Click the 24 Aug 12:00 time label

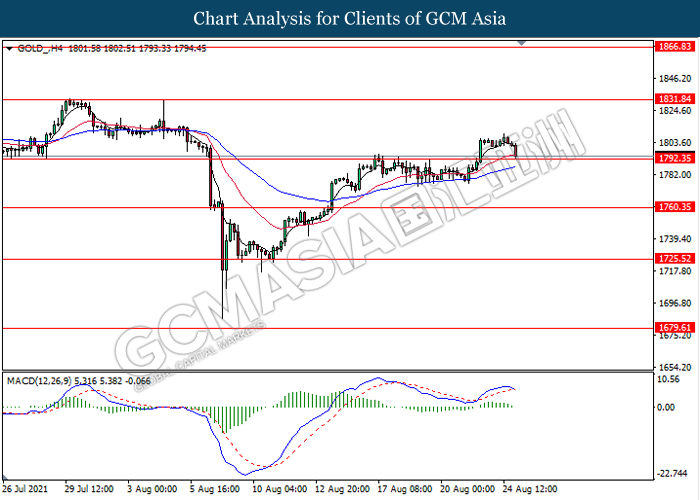coord(530,489)
